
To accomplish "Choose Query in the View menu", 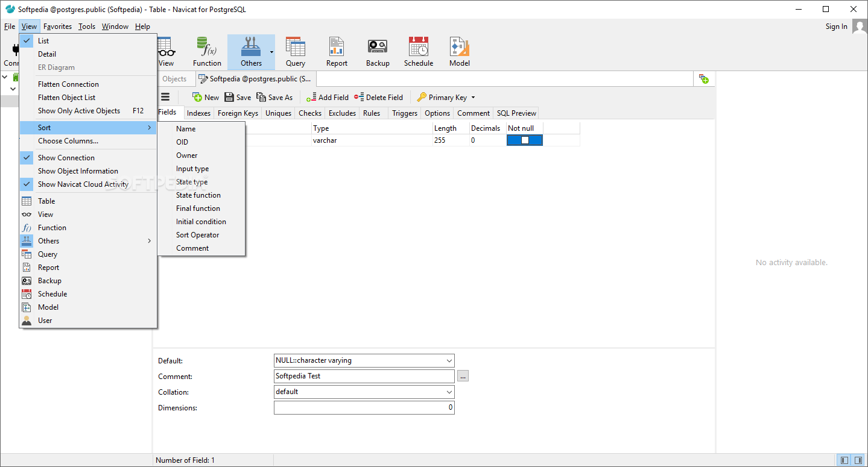I will click(88, 254).
